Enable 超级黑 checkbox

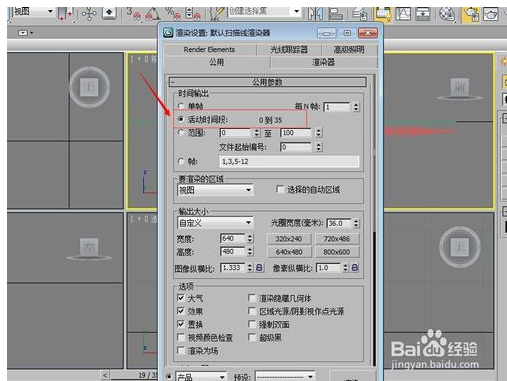click(x=252, y=337)
